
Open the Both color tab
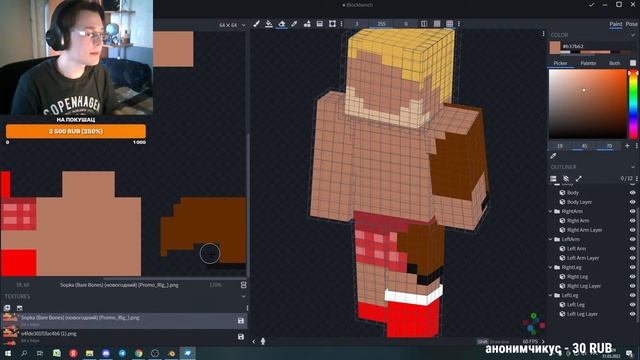point(614,63)
